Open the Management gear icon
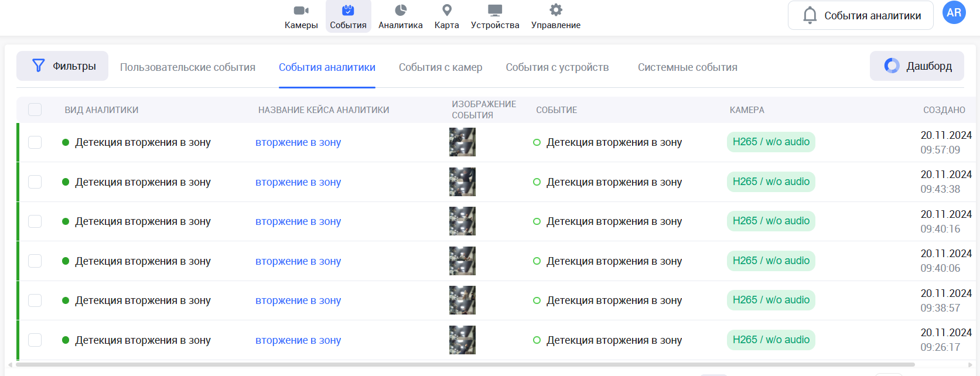Viewport: 980px width, 376px height. [556, 11]
